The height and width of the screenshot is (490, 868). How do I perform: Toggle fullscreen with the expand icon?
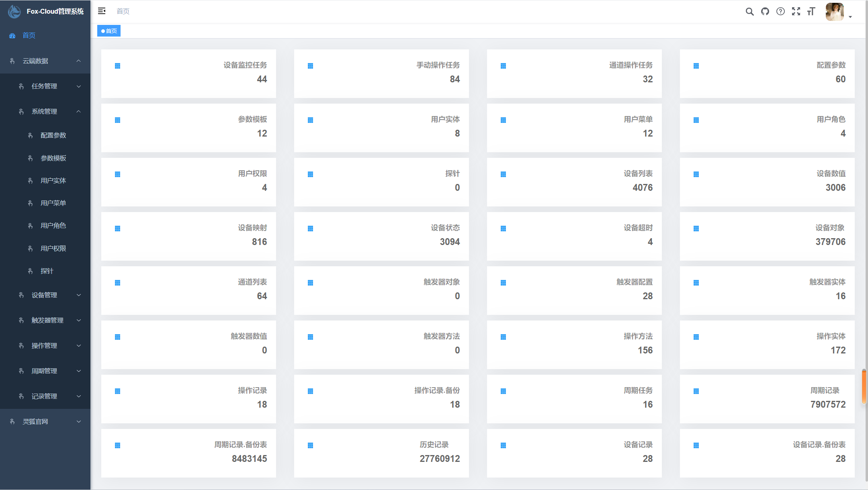pos(796,11)
